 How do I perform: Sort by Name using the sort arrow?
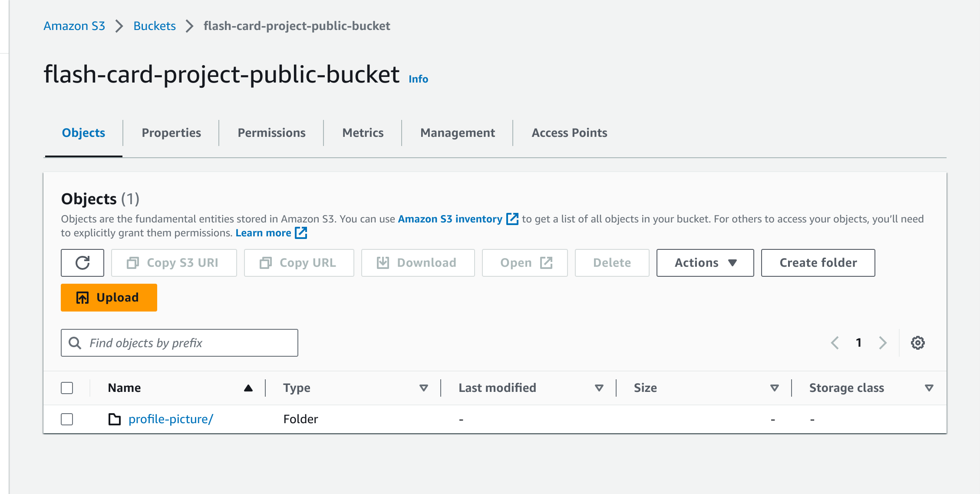point(247,388)
